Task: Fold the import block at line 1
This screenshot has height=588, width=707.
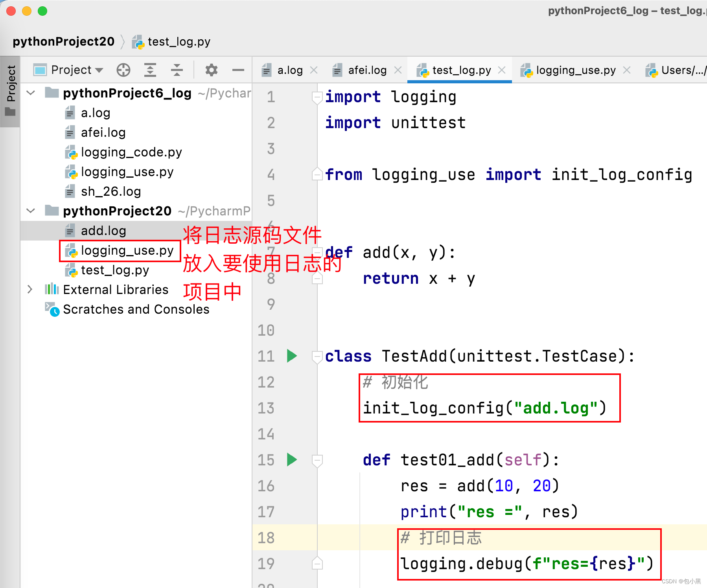Action: coord(317,97)
